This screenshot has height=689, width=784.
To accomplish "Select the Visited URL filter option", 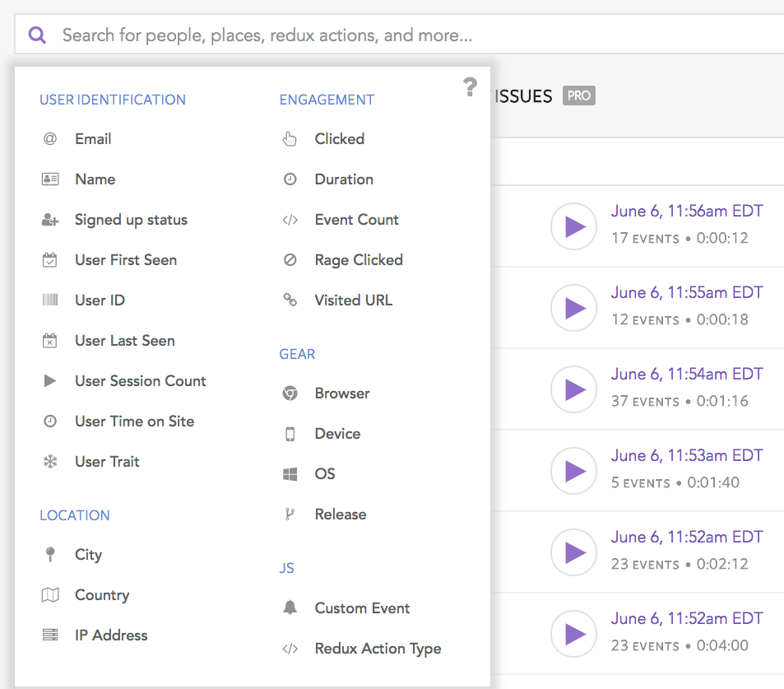I will (353, 300).
